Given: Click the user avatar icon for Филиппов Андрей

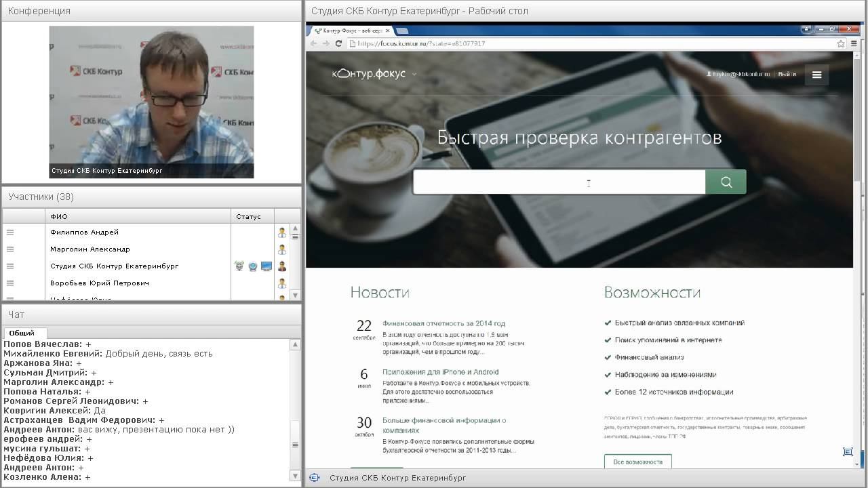Looking at the screenshot, I should 282,232.
